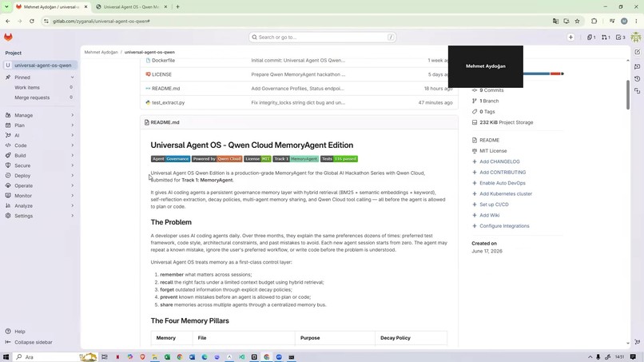Focus the Search or go to field

[x=323, y=38]
